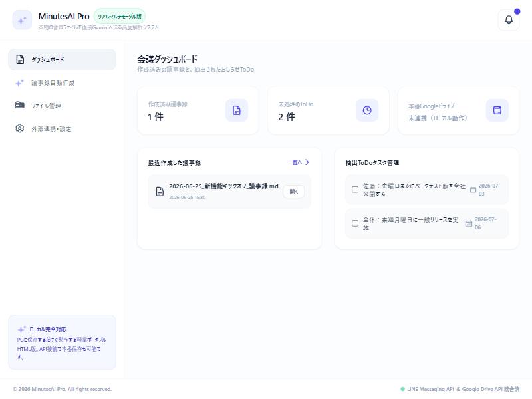Click the due date 2026-07-06
The height and width of the screenshot is (399, 532).
coord(485,223)
